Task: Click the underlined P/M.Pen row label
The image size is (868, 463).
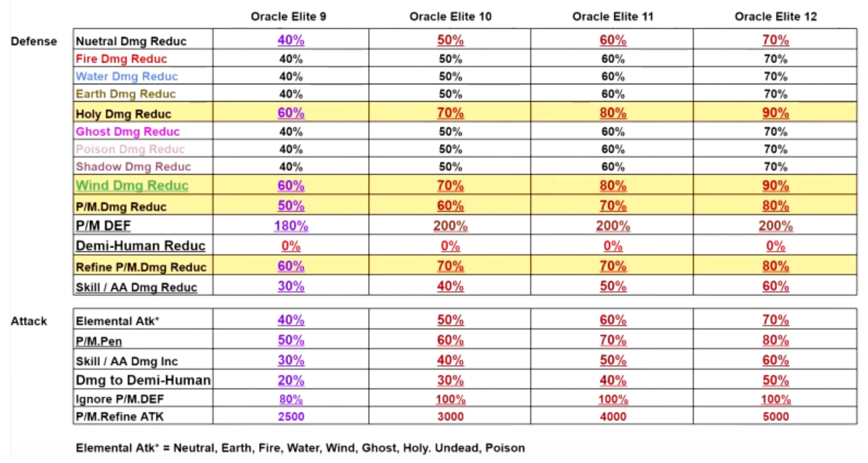Action: point(99,340)
